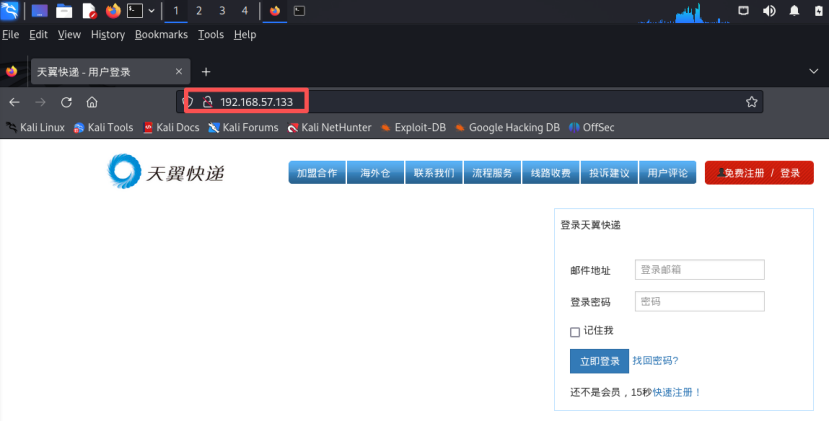Click the 192.168.57.133 address bar
829x422 pixels.
pos(469,102)
